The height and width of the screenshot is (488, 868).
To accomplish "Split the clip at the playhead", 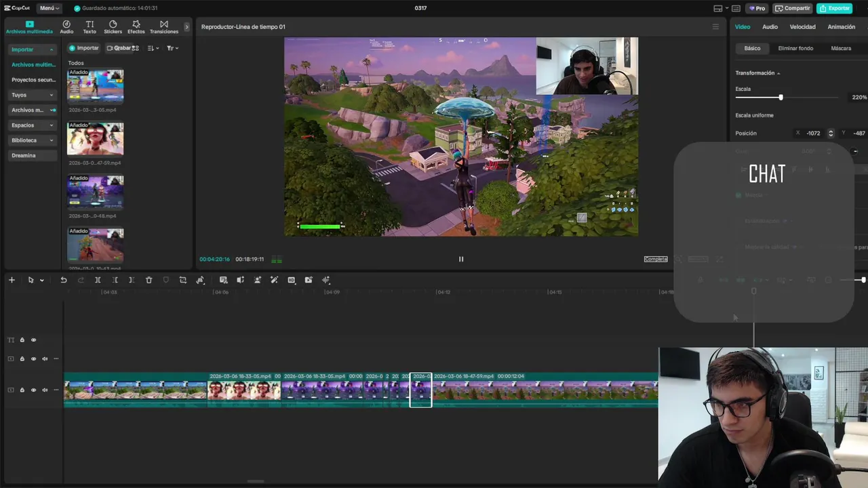I will point(98,280).
